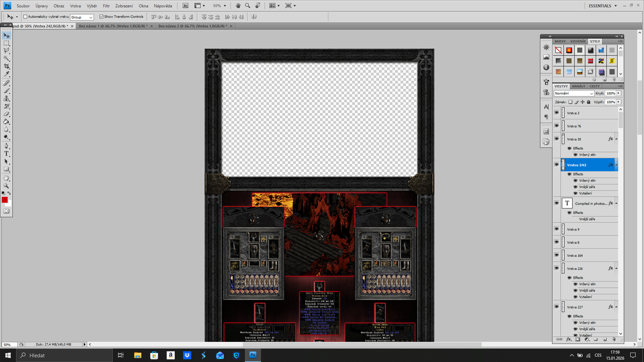Select the History Brush tool

[x=7, y=106]
